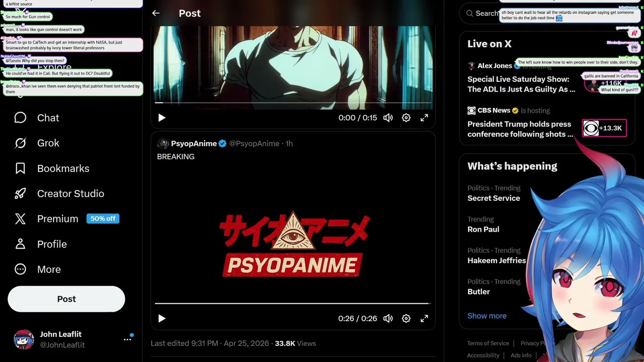Mute the top 0:15 video
644x362 pixels.
point(388,118)
